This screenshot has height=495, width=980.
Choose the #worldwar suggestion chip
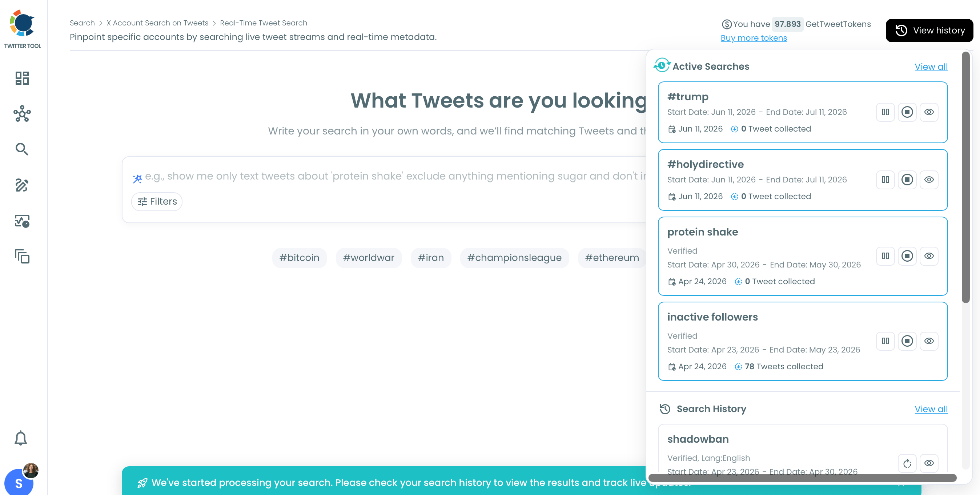369,258
